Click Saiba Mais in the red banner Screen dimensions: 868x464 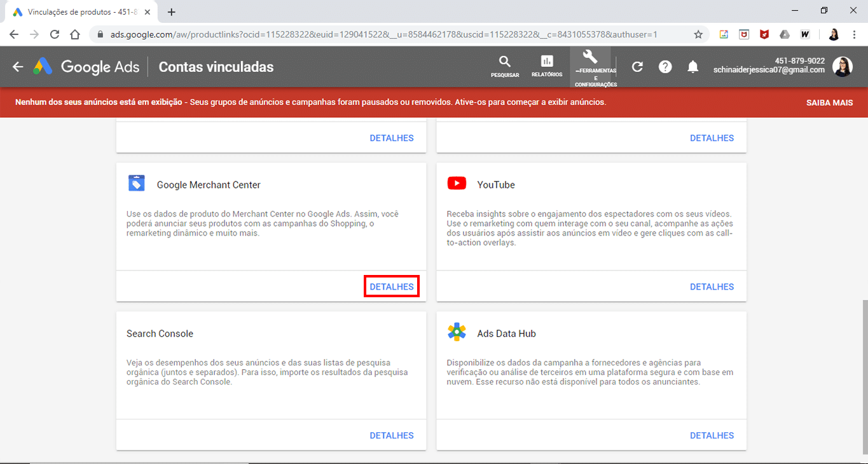tap(829, 102)
